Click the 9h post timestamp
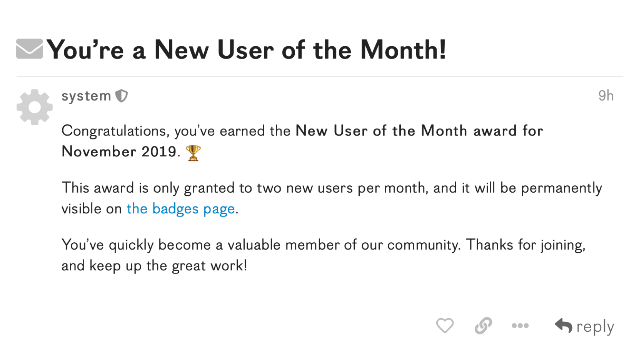 click(606, 96)
